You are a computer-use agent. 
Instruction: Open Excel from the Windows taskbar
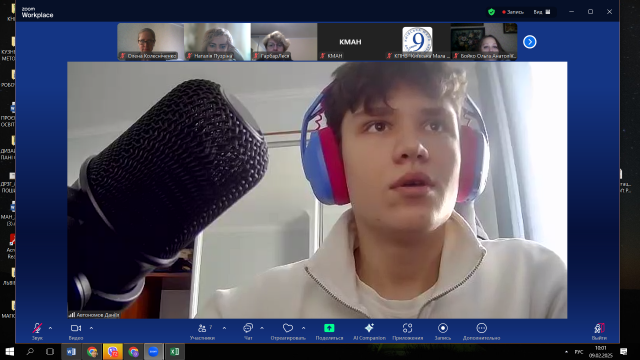(x=174, y=351)
